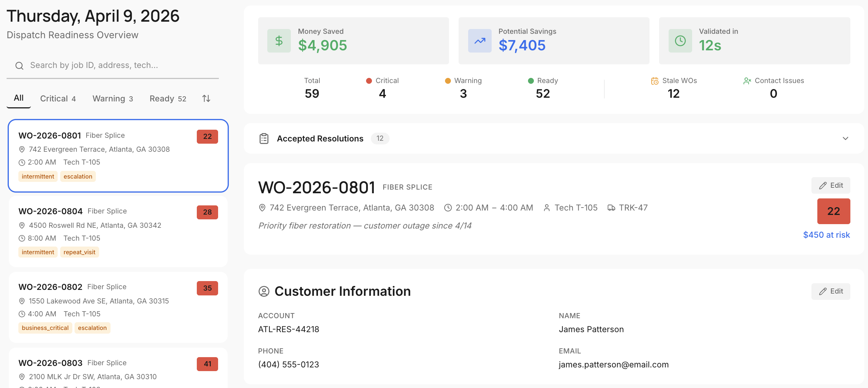
Task: Switch to the Warning 3 tab
Action: coord(113,98)
